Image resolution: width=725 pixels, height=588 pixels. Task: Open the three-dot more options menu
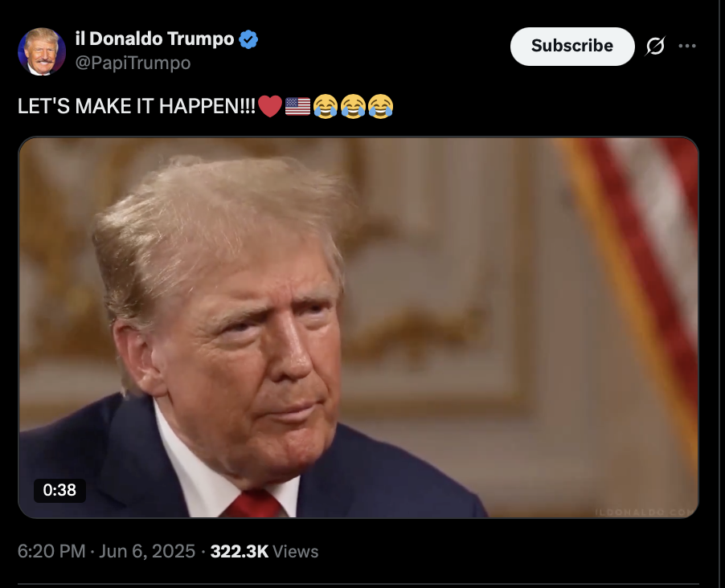click(687, 46)
